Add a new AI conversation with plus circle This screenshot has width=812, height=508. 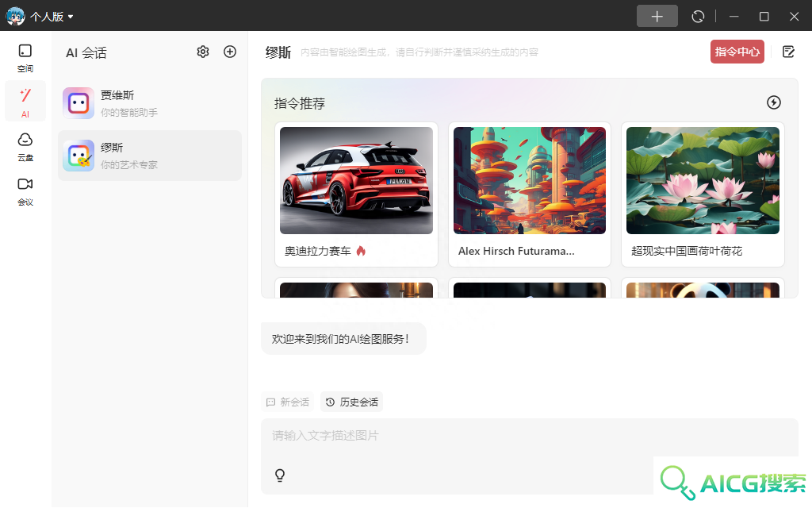point(229,52)
